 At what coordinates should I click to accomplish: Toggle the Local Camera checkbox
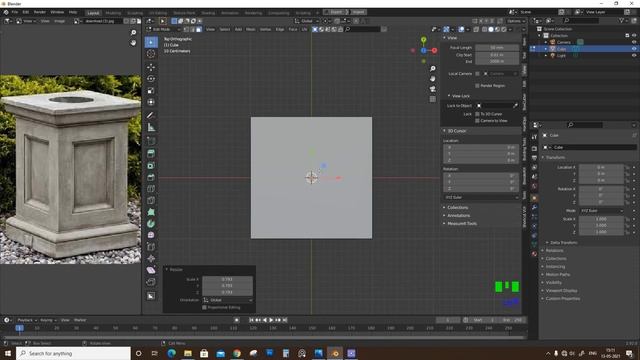click(x=477, y=74)
